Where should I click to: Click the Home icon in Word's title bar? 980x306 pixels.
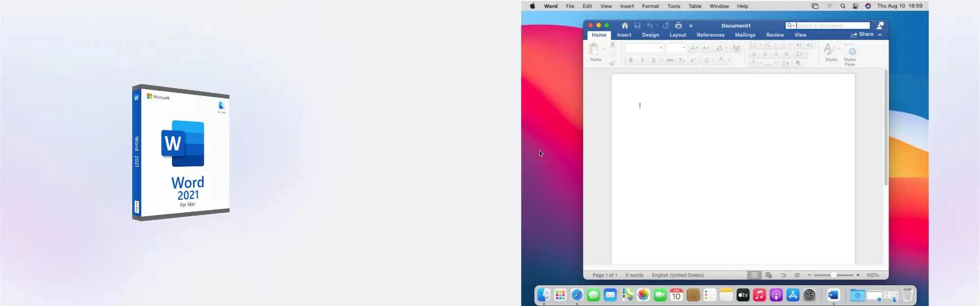(x=625, y=25)
